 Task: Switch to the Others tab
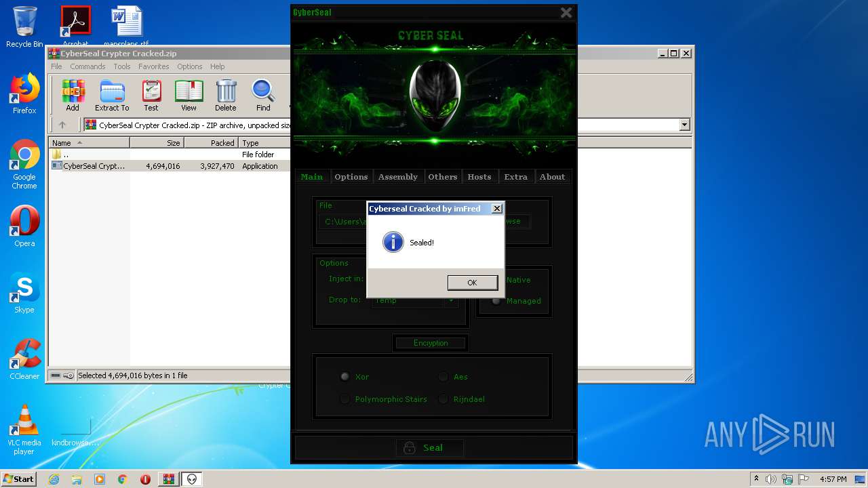coord(442,177)
